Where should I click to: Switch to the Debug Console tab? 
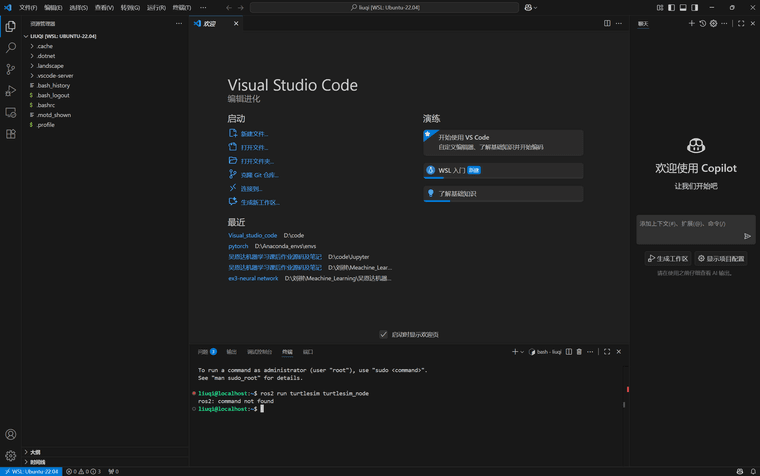259,352
